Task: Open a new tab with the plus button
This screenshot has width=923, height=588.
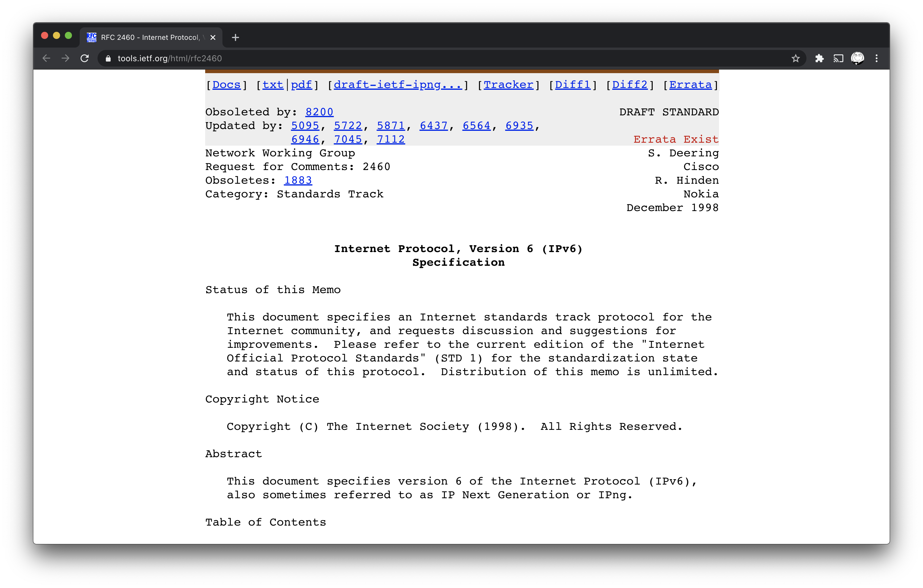Action: 235,37
